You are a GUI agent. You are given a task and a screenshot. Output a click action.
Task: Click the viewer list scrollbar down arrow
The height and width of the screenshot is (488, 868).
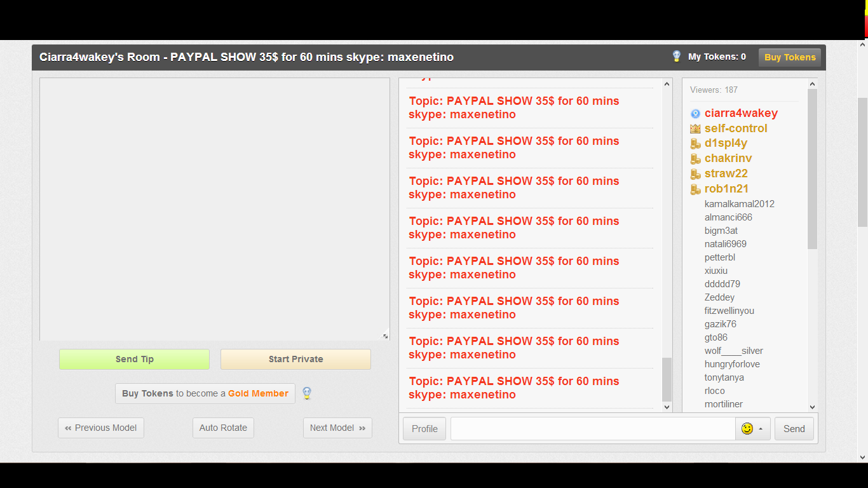click(813, 407)
